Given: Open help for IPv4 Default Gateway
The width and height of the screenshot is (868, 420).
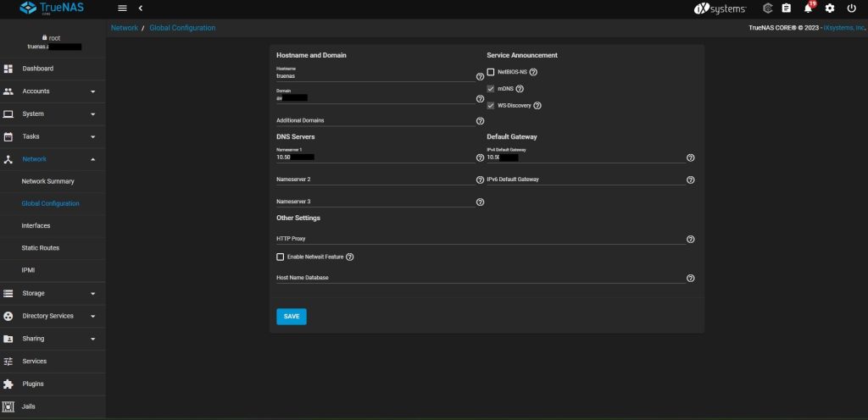Looking at the screenshot, I should (x=690, y=158).
